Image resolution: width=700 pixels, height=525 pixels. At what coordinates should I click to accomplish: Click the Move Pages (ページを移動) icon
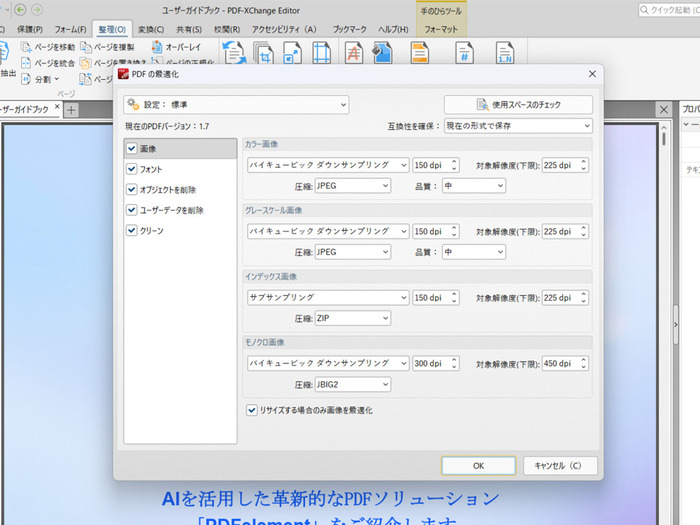(26, 47)
